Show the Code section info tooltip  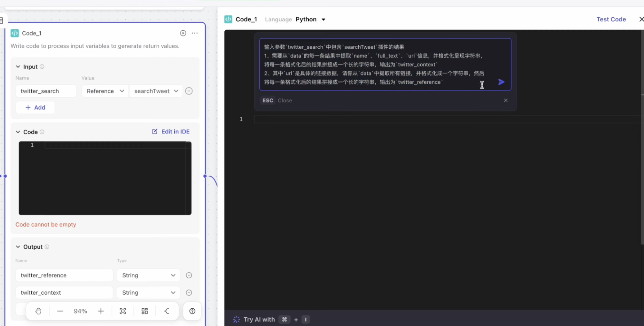tap(42, 132)
